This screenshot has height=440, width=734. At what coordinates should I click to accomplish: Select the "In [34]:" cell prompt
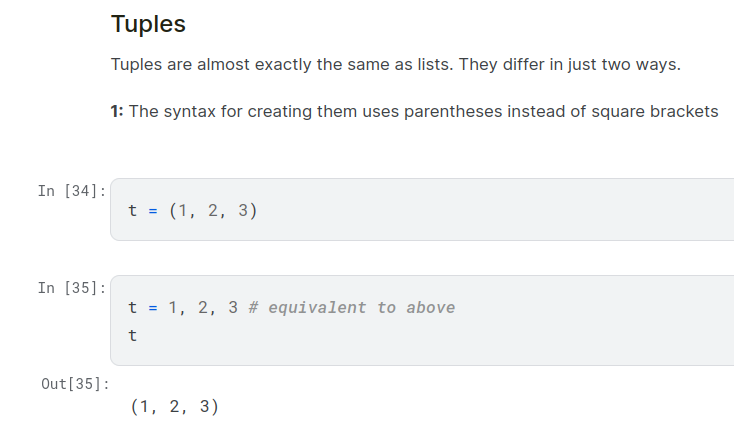coord(72,191)
